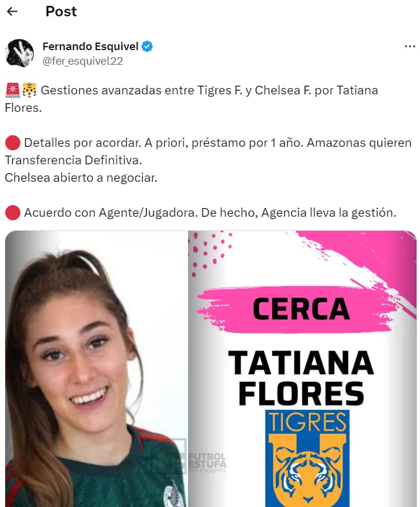Image resolution: width=420 pixels, height=507 pixels.
Task: Click the text Transferencia Definitiva
Action: tap(73, 160)
